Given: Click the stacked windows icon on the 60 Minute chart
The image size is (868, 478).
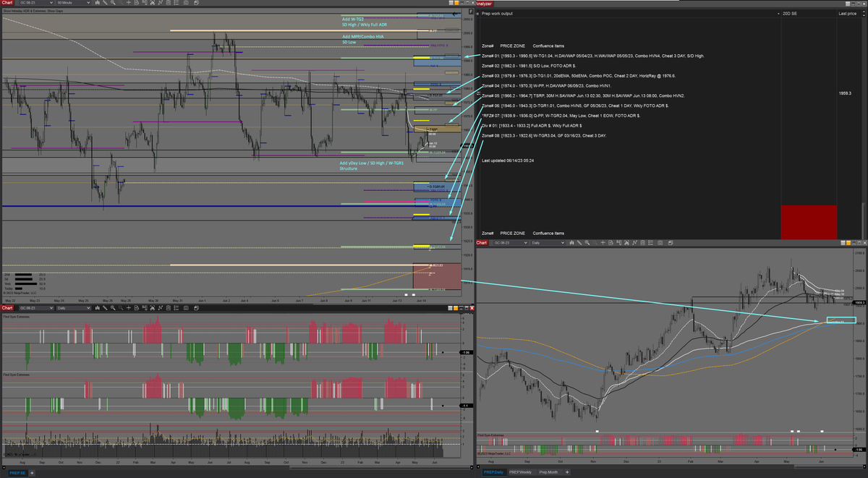Looking at the screenshot, I should [x=196, y=3].
